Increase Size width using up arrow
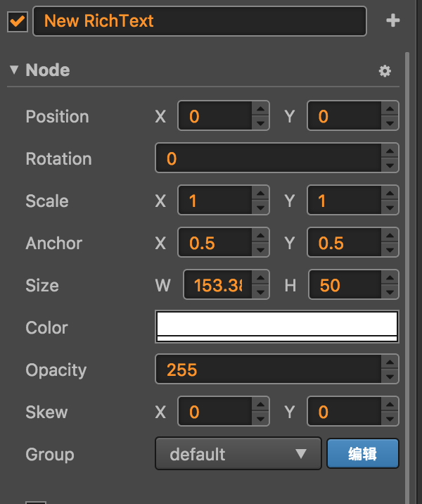Image resolution: width=422 pixels, height=504 pixels. click(261, 279)
